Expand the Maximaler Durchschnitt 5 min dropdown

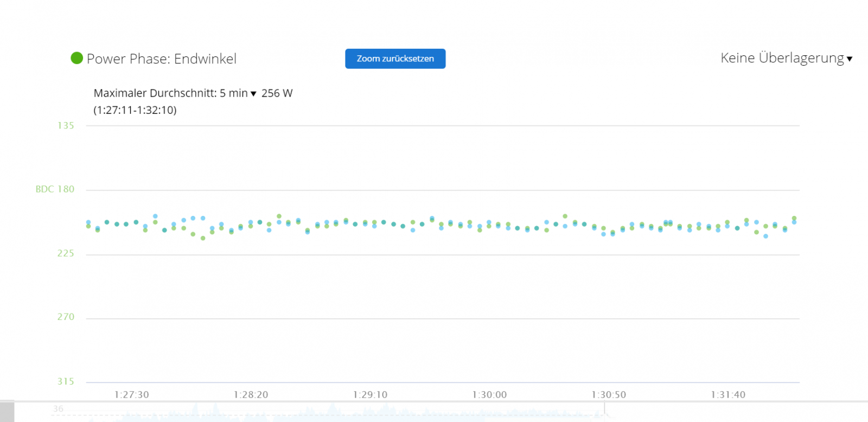253,94
